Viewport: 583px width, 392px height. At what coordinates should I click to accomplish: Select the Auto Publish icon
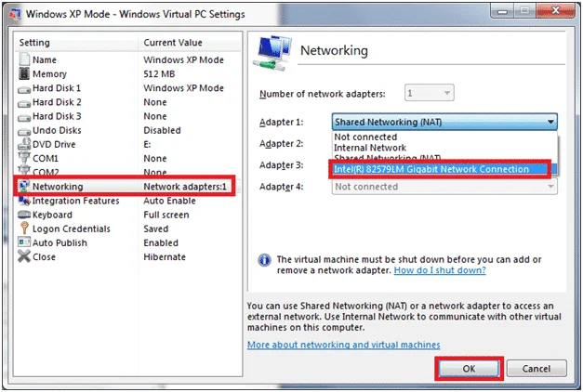point(24,242)
